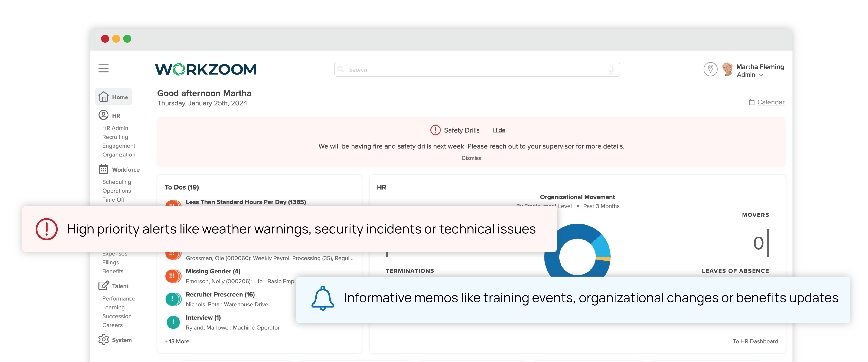The height and width of the screenshot is (362, 868).
Task: Show the 13 More to-dos
Action: pyautogui.click(x=177, y=342)
